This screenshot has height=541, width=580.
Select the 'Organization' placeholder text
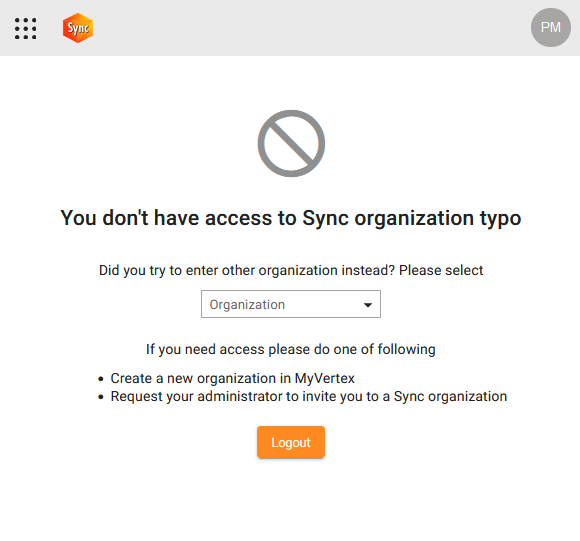[x=247, y=304]
